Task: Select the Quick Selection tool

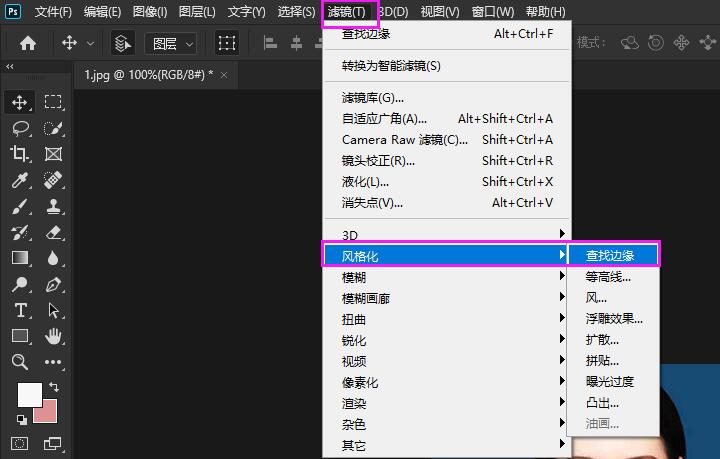Action: pos(53,128)
